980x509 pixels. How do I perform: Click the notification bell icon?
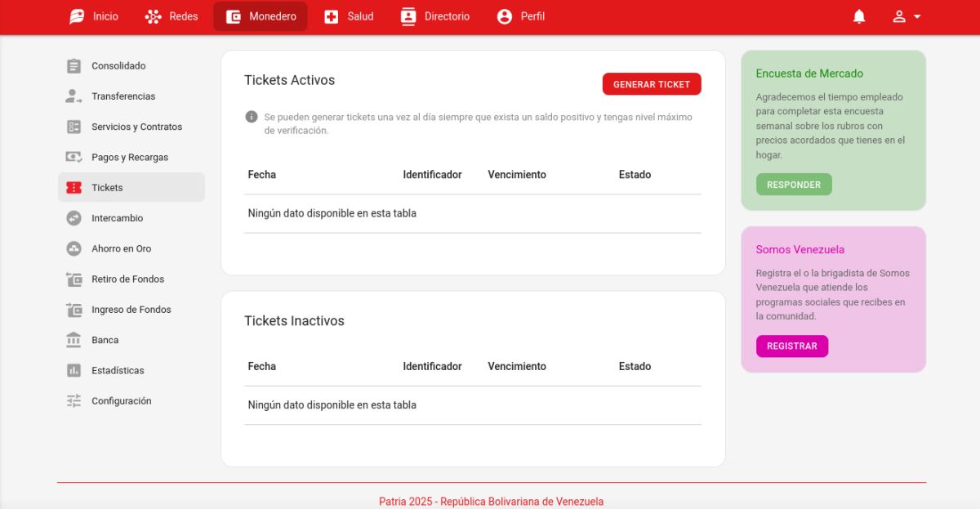coord(859,16)
